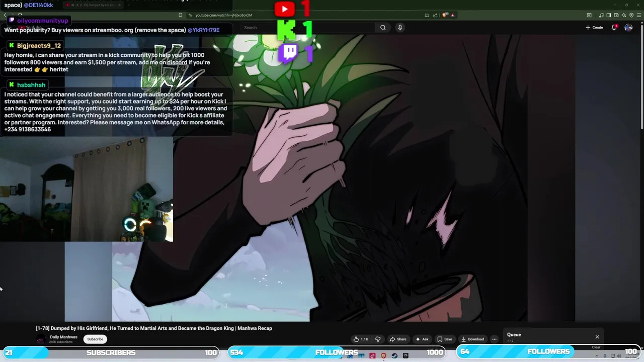
Task: Open the Daily Manhwas channel avatar
Action: pyautogui.click(x=41, y=339)
